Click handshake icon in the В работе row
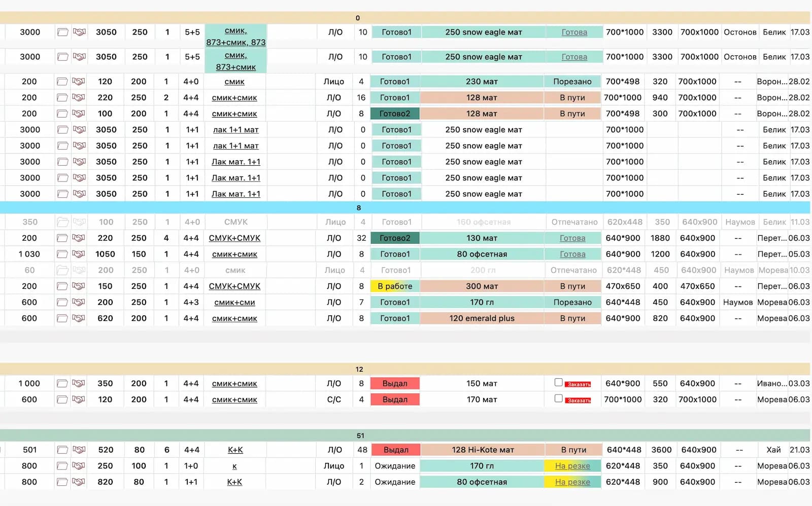Screen dimensions: 812x506 click(79, 286)
